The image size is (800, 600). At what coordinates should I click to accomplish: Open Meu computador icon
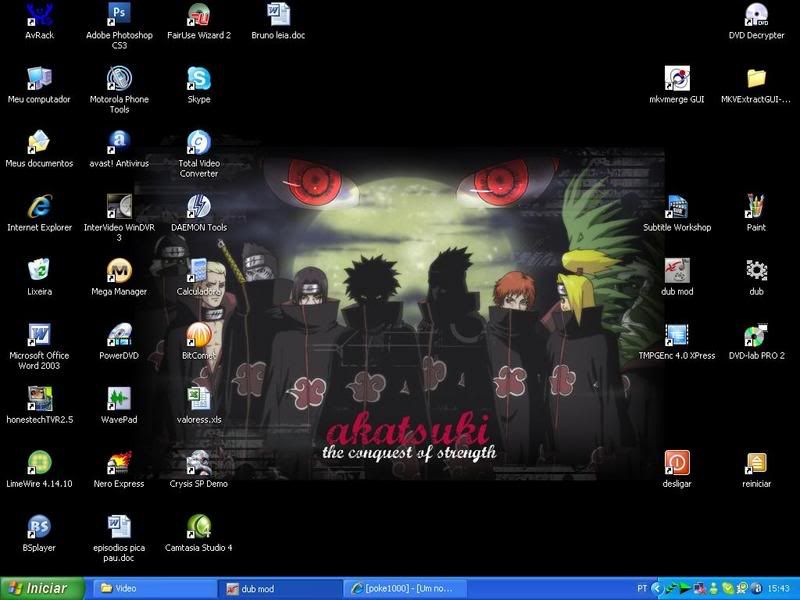point(39,79)
